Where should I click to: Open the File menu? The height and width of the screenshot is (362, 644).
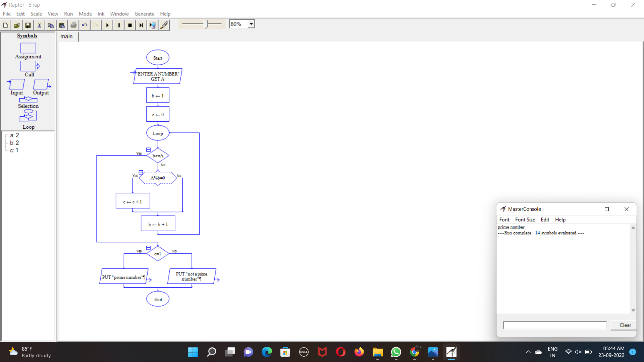[7, 14]
